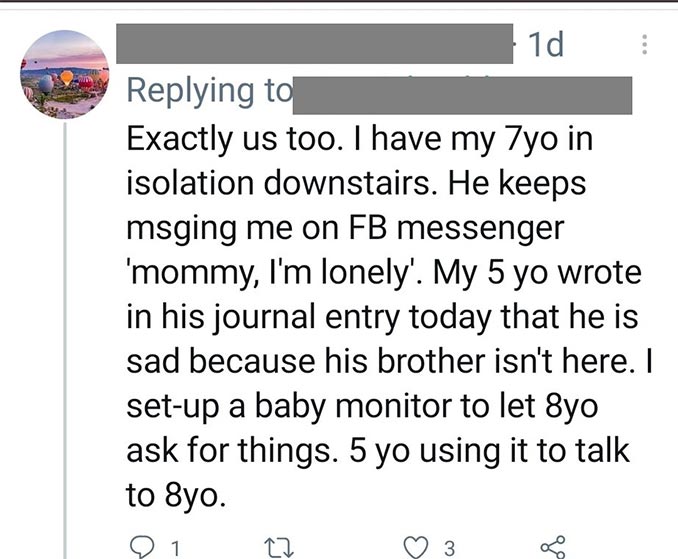
Task: Click the like count '3'
Action: 449,547
